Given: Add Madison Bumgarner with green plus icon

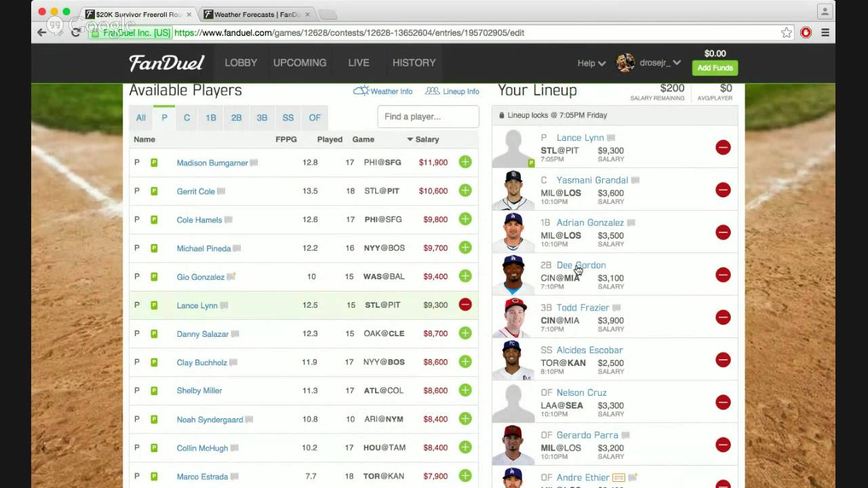Looking at the screenshot, I should click(465, 162).
